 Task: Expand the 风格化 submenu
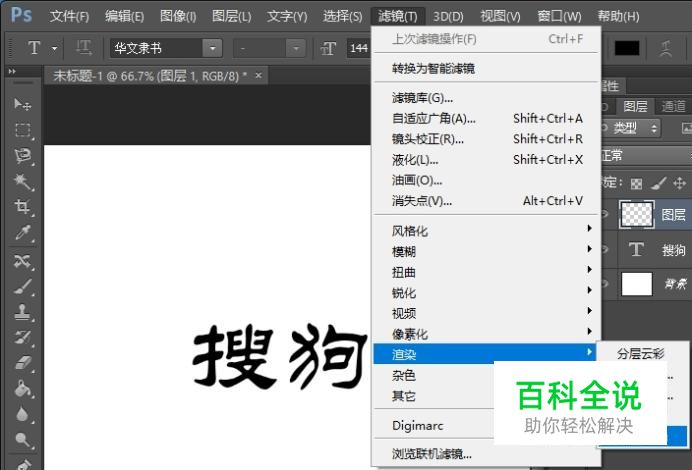[x=485, y=231]
